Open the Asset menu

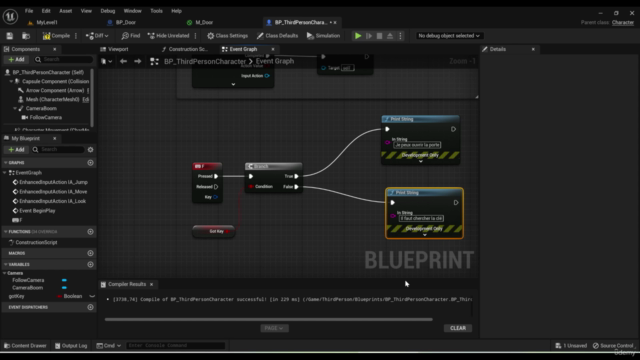pos(65,11)
